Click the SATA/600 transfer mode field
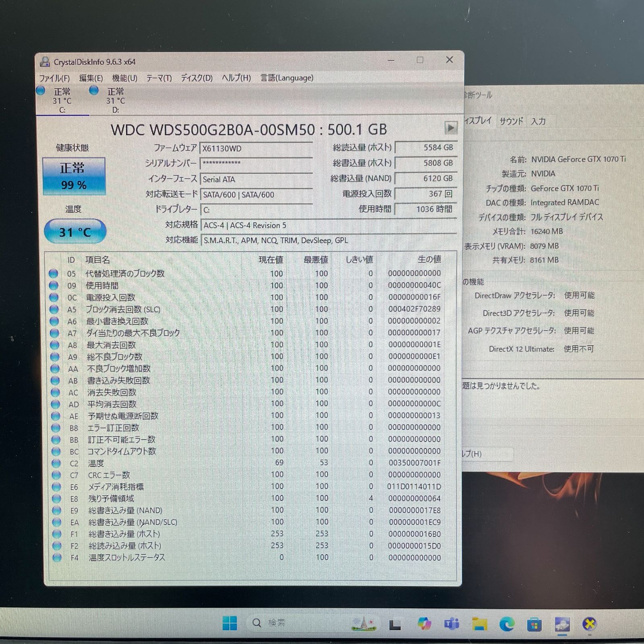 [256, 195]
